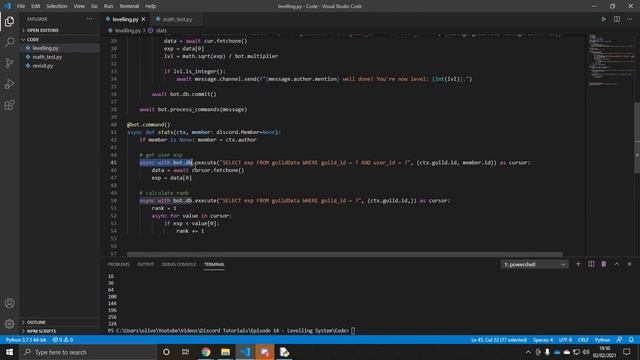The height and width of the screenshot is (360, 640).
Task: Open the notifications bell in status bar
Action: pyautogui.click(x=631, y=340)
